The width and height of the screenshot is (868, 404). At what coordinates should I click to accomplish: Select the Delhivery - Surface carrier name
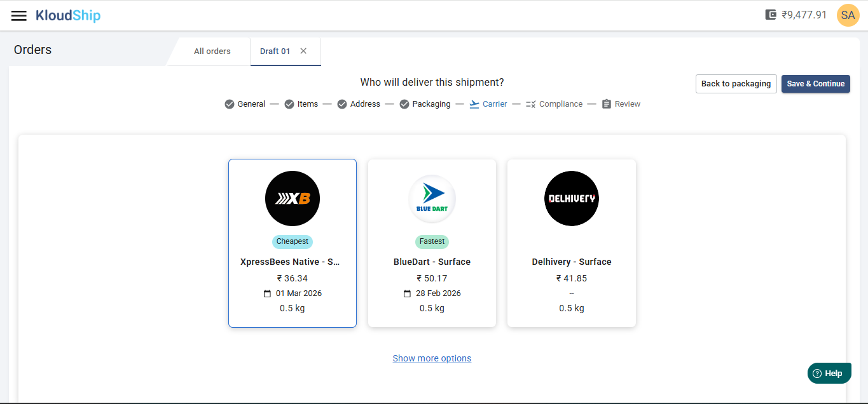(571, 262)
